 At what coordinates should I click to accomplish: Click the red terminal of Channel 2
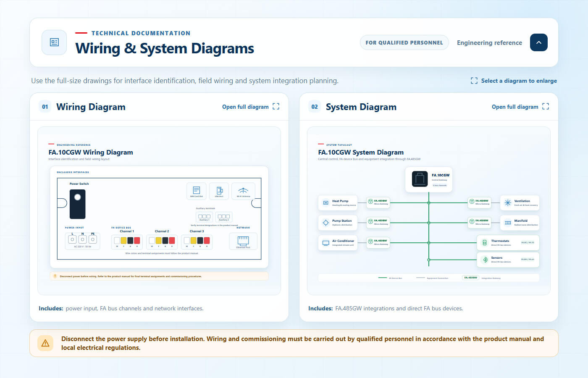pos(172,241)
